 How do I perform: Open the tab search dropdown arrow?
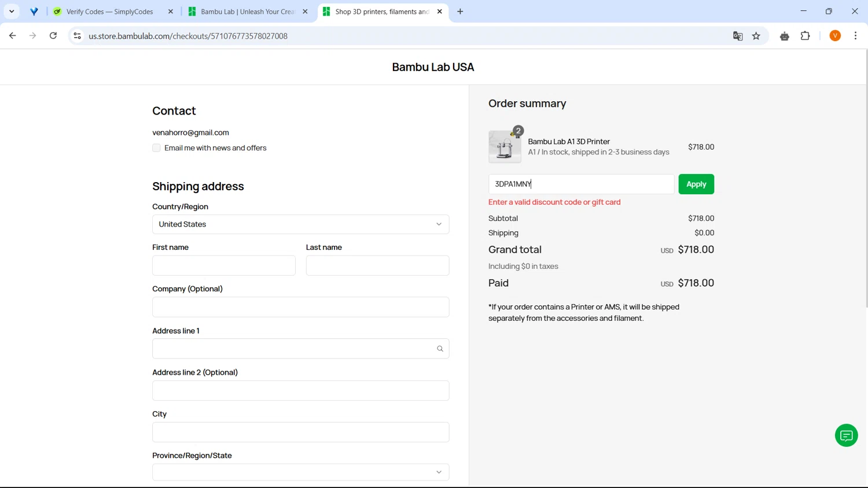click(12, 12)
